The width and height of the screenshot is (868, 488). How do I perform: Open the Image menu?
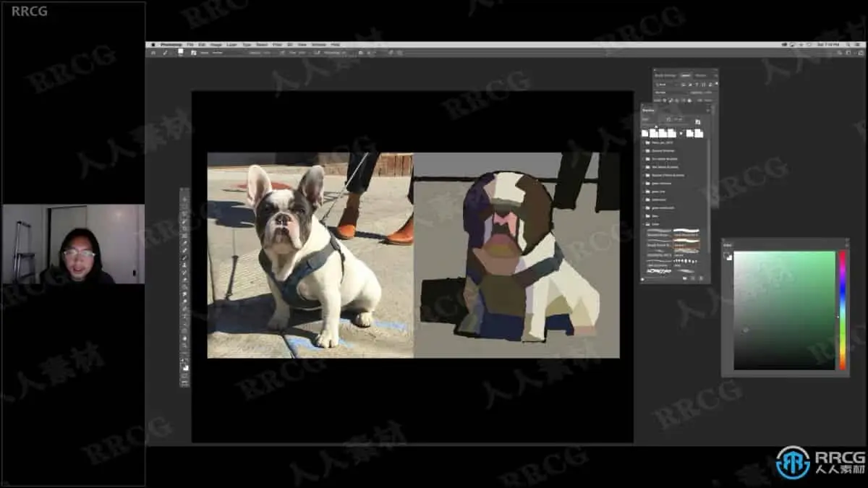click(216, 45)
